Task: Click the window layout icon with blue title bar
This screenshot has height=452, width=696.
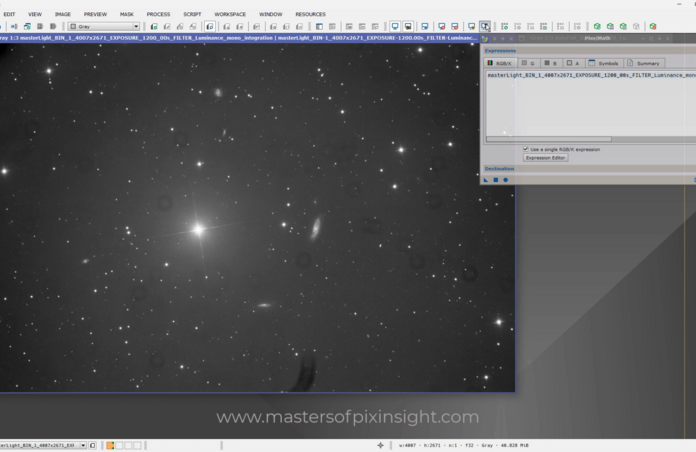Action: 319,27
